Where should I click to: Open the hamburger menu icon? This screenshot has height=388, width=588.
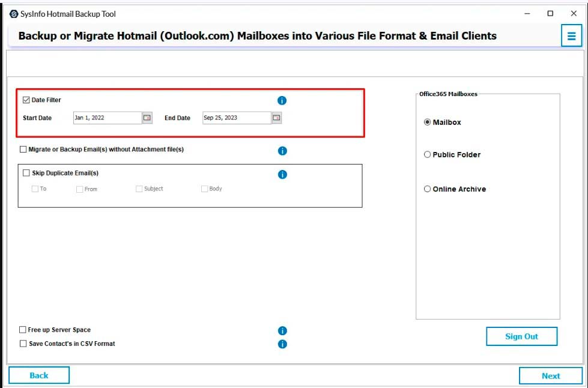pyautogui.click(x=571, y=36)
